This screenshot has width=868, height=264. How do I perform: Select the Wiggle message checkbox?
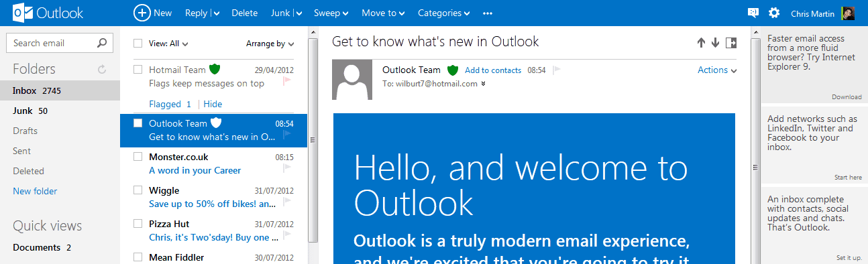pyautogui.click(x=138, y=190)
